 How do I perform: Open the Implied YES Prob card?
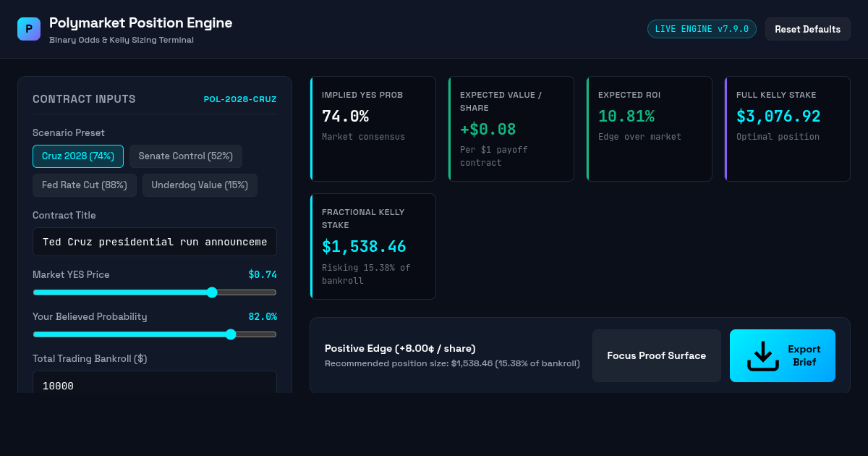(373, 129)
